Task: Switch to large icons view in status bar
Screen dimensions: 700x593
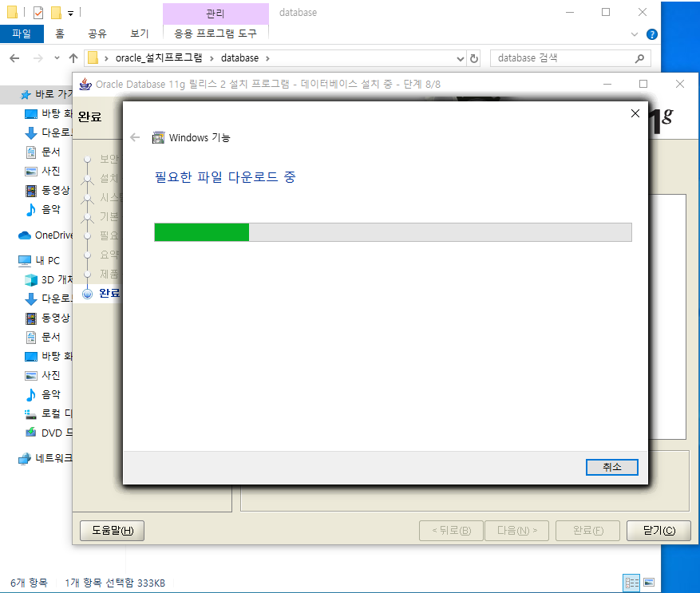Action: 649,583
